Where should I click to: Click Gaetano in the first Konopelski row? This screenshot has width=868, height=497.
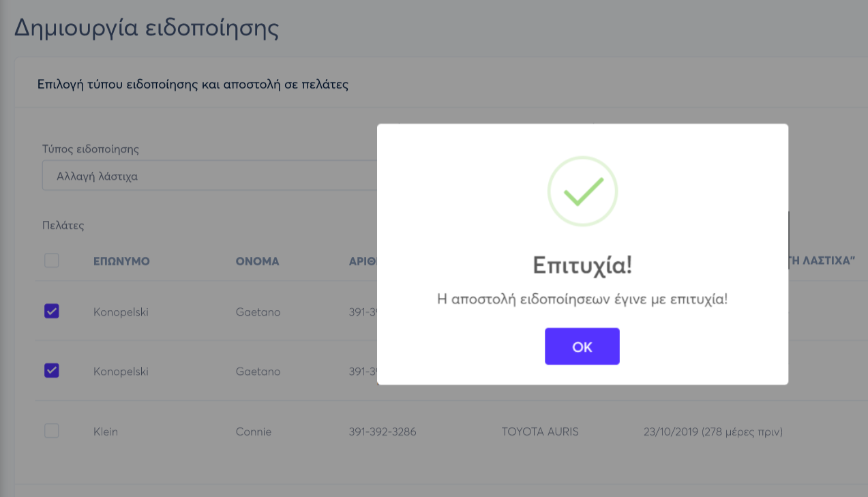point(258,312)
